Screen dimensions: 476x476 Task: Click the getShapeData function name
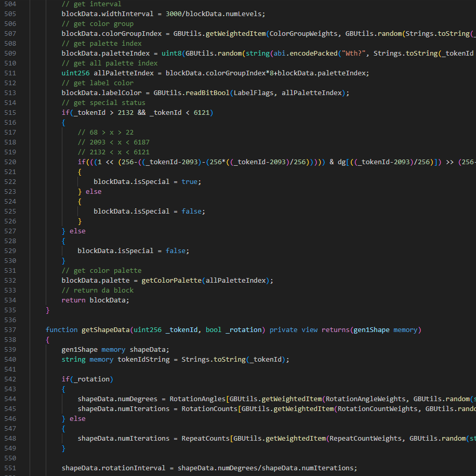105,330
